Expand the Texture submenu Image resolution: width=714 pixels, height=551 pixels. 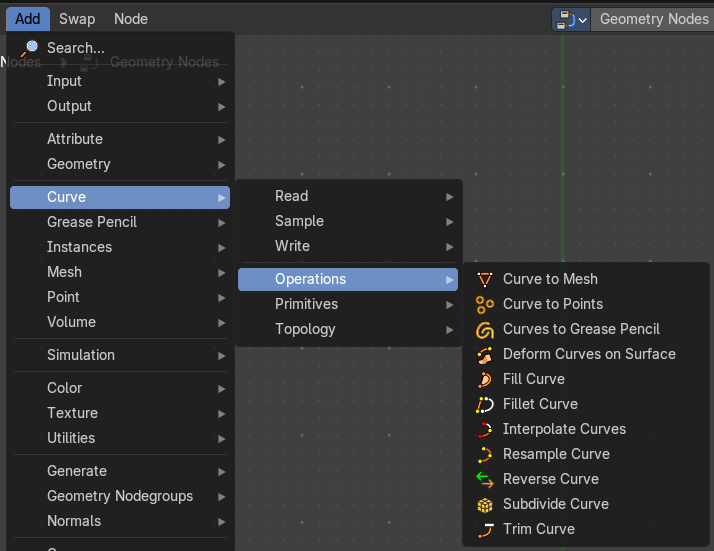120,413
